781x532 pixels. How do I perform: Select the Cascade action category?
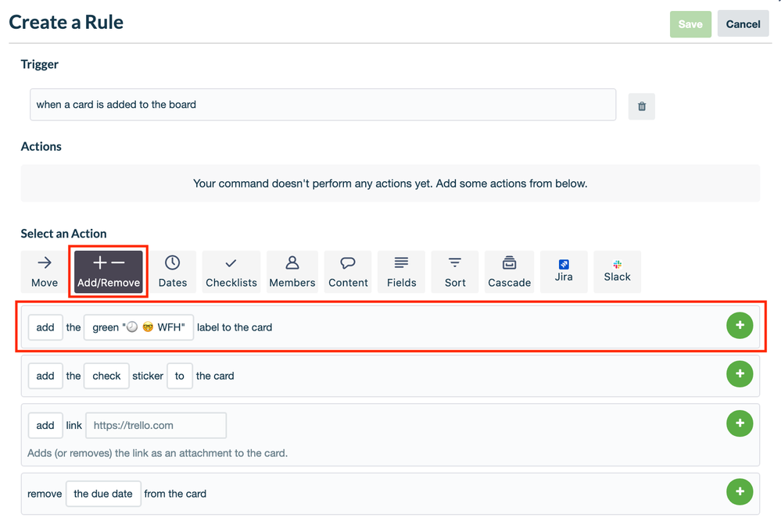[x=509, y=271]
